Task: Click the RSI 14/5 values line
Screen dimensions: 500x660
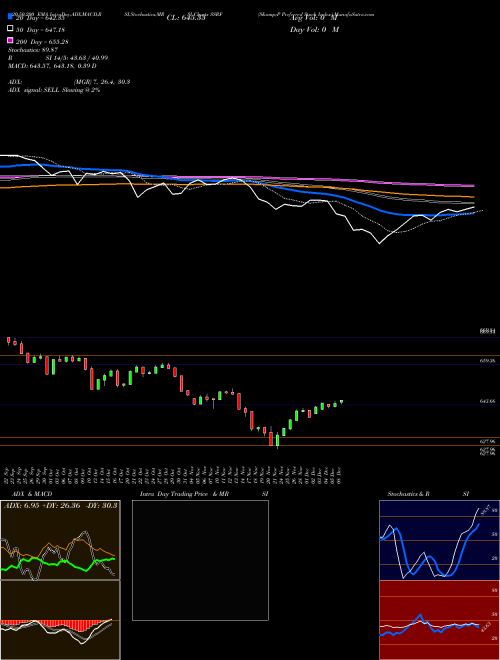Action: [x=58, y=58]
